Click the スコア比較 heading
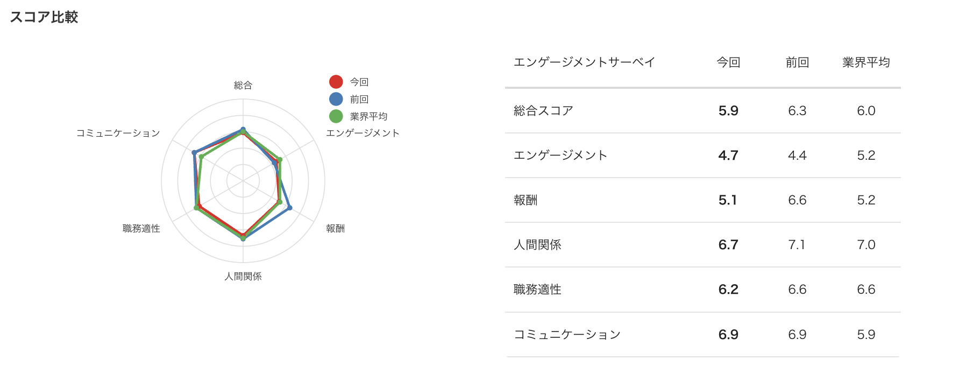Screen dimensions: 980x367 click(x=44, y=17)
